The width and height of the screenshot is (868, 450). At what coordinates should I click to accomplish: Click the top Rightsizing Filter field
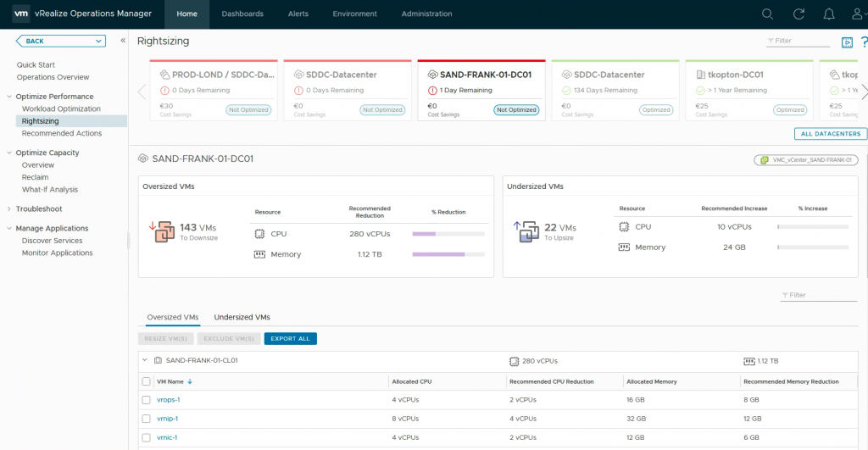pyautogui.click(x=798, y=41)
